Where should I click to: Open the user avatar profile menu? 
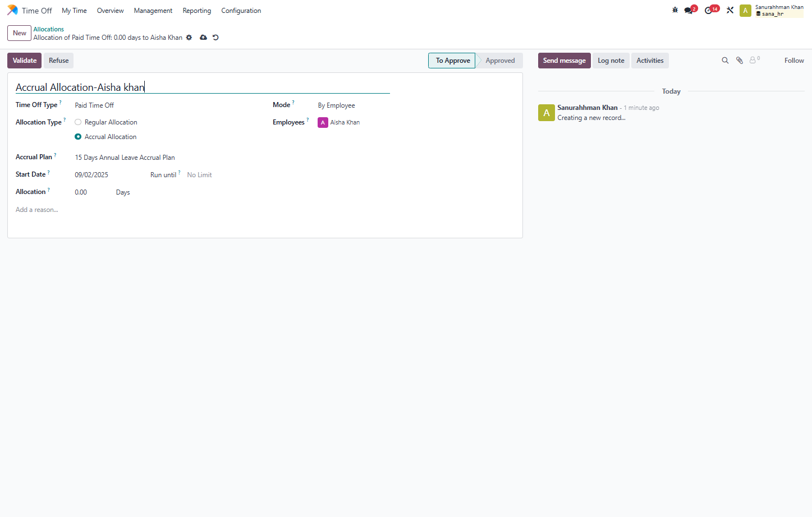[745, 11]
